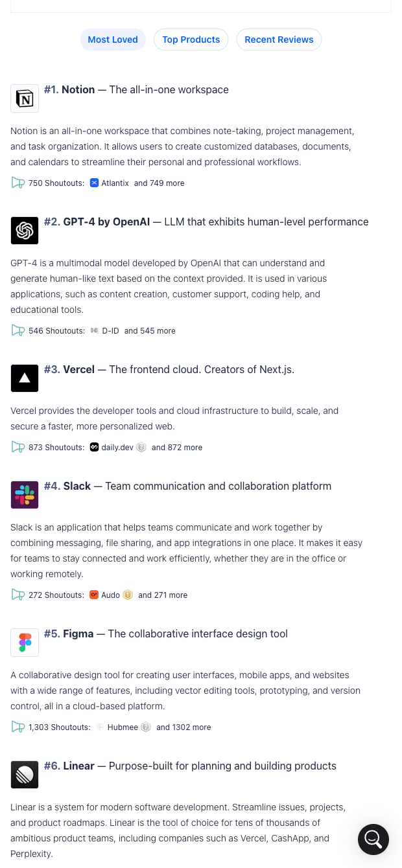Open the Linear logo icon

25,775
